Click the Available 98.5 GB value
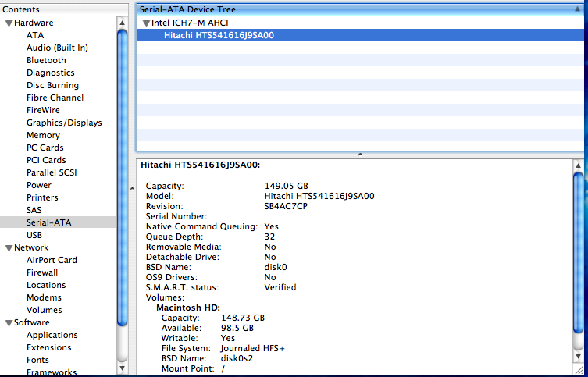 [x=237, y=328]
